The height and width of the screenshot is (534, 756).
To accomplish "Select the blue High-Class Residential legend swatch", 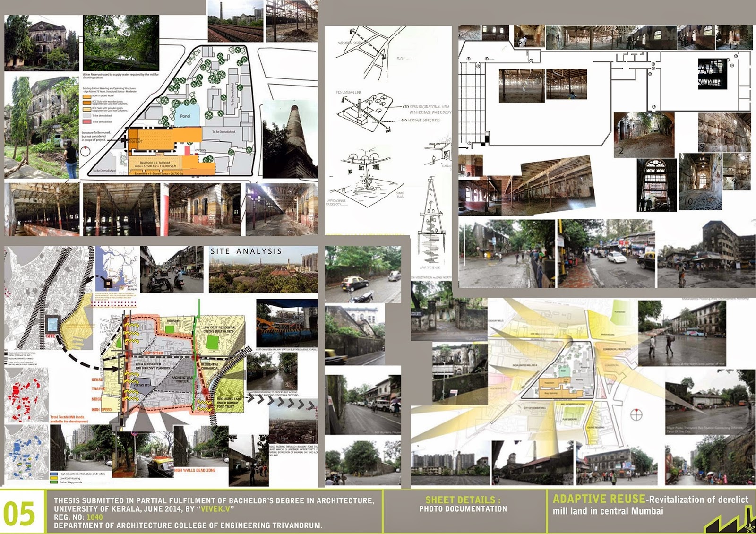I will coord(53,474).
